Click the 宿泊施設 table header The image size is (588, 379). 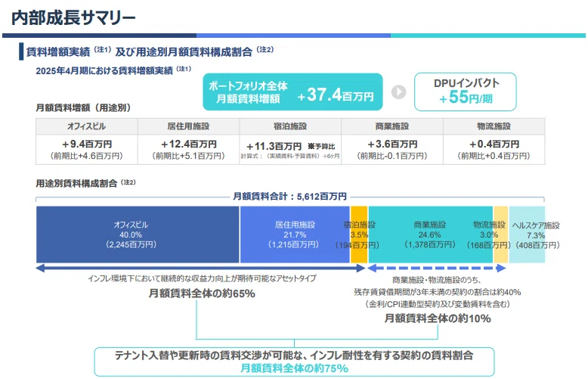click(290, 126)
